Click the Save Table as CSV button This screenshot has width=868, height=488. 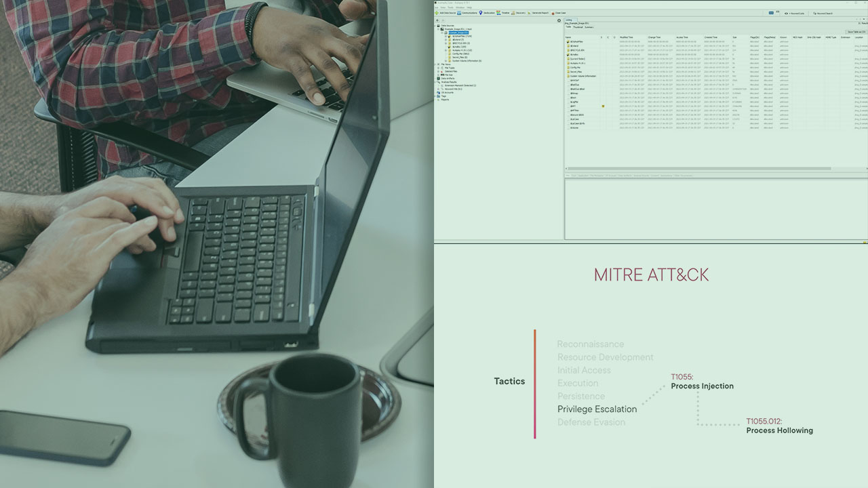click(x=855, y=31)
